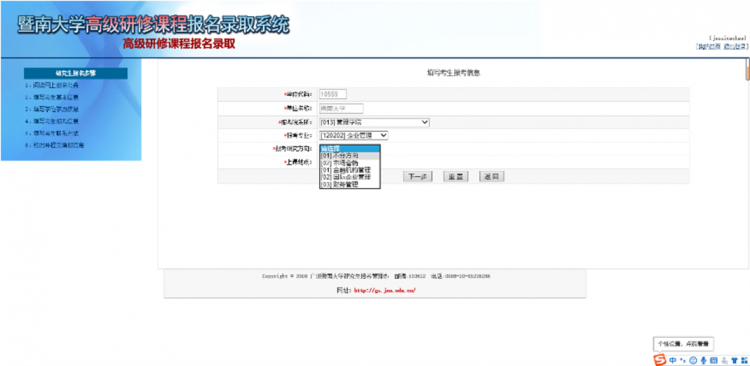The image size is (750, 366).
Task: Open the emoji smiley icon in IME bar
Action: click(693, 360)
